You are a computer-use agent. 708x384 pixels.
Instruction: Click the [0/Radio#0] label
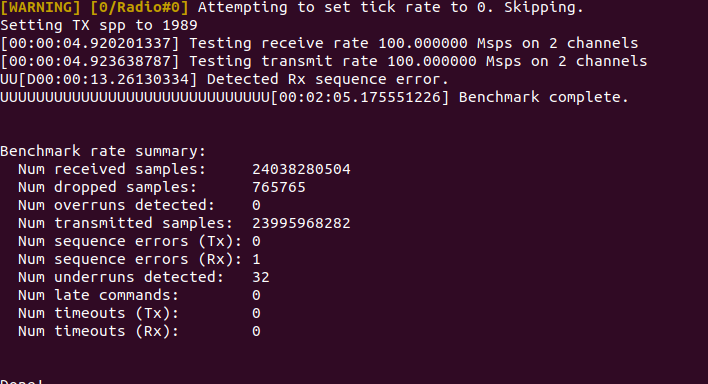140,7
